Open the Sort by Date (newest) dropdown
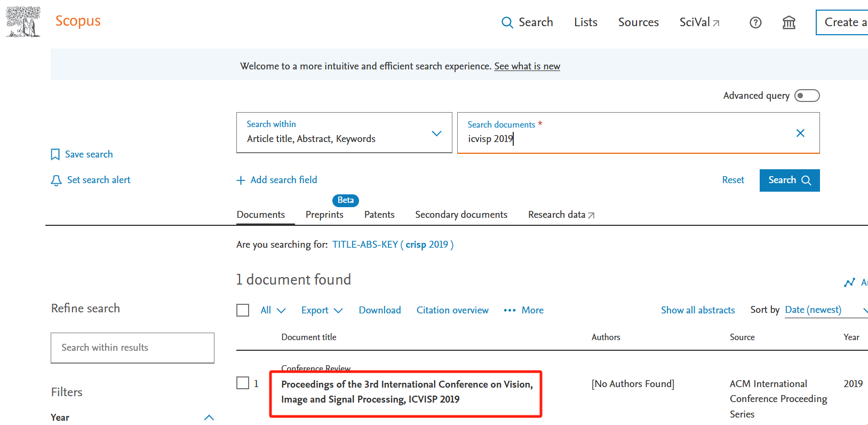Image resolution: width=868 pixels, height=425 pixels. pyautogui.click(x=825, y=310)
